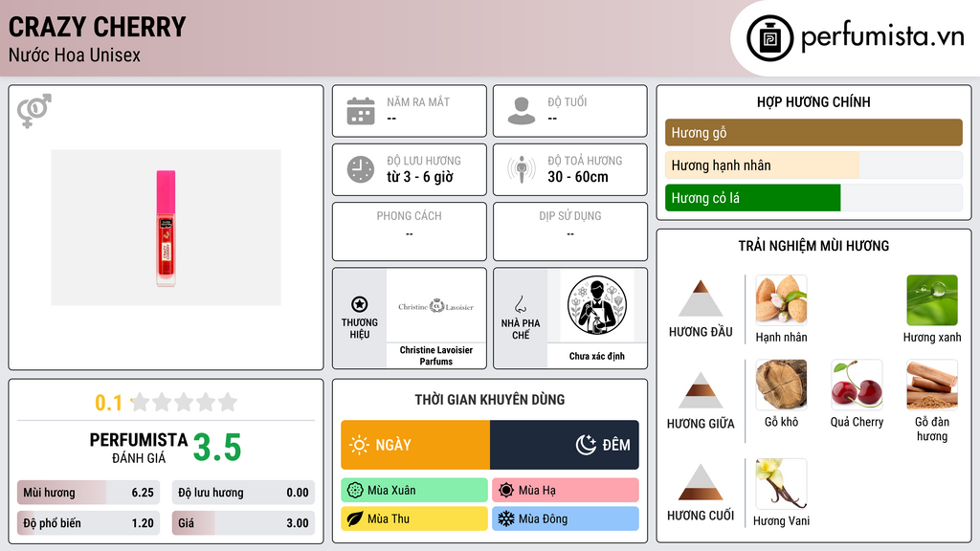
Task: Select the Mùa Hạ season tag
Action: (x=566, y=491)
